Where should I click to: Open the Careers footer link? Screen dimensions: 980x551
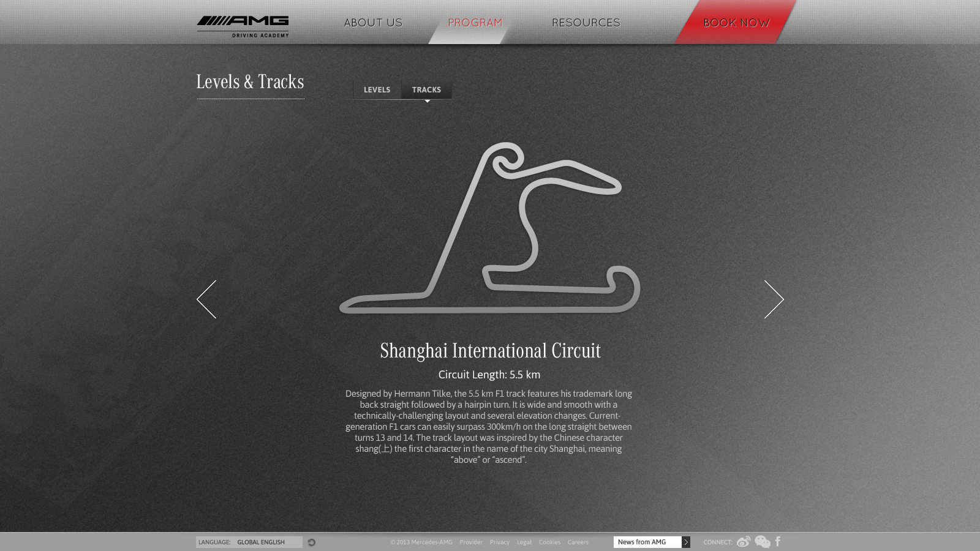pyautogui.click(x=578, y=542)
